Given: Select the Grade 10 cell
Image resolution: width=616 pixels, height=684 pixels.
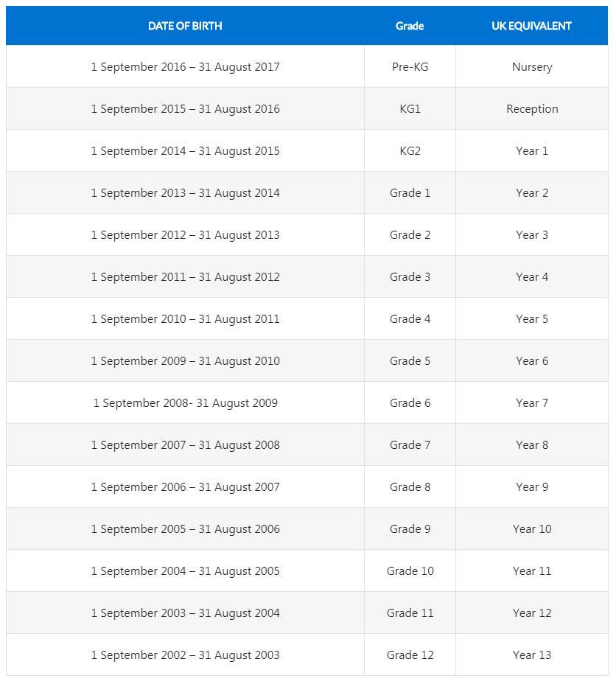Looking at the screenshot, I should point(410,571).
